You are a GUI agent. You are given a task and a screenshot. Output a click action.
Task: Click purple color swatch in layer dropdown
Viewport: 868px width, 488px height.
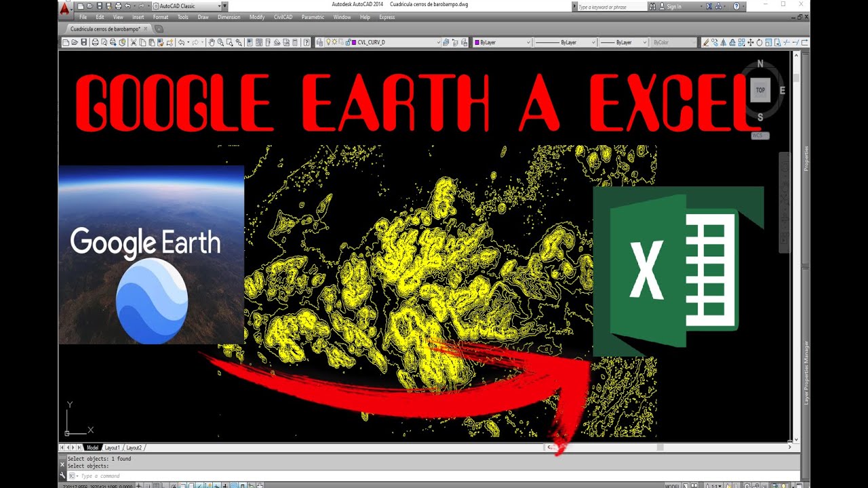pyautogui.click(x=354, y=42)
